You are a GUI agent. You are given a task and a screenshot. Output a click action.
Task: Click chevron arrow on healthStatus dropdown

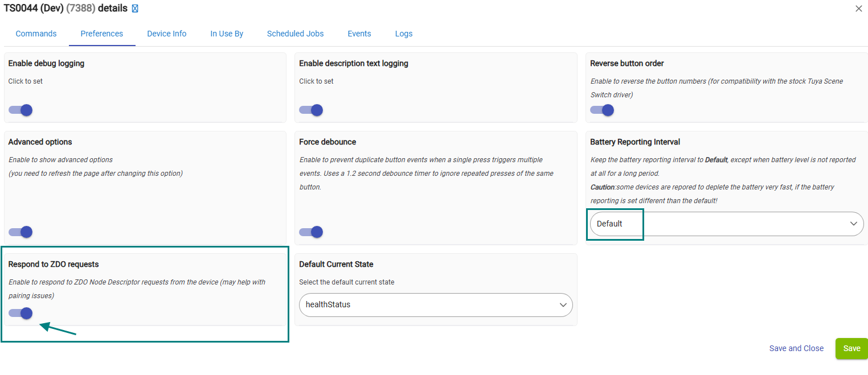point(563,305)
